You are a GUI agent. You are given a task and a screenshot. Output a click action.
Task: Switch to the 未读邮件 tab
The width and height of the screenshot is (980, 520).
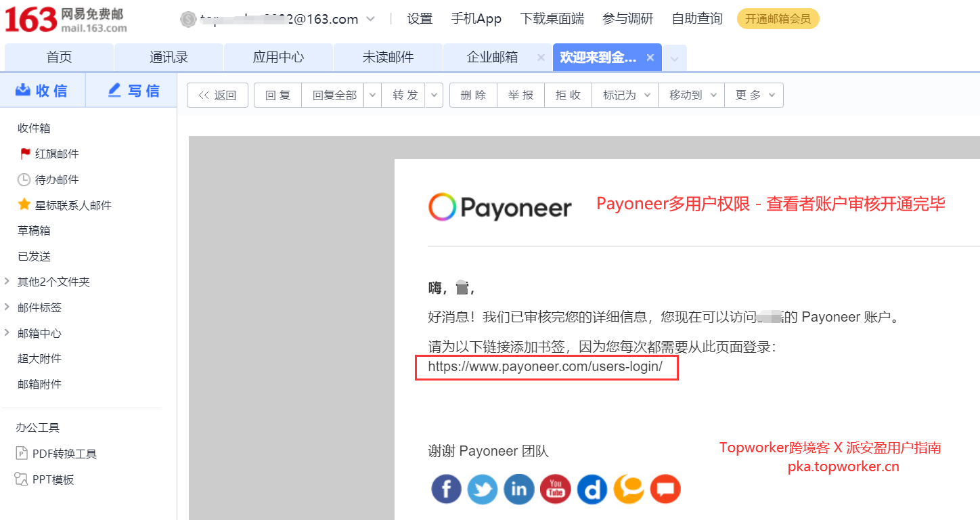(388, 58)
